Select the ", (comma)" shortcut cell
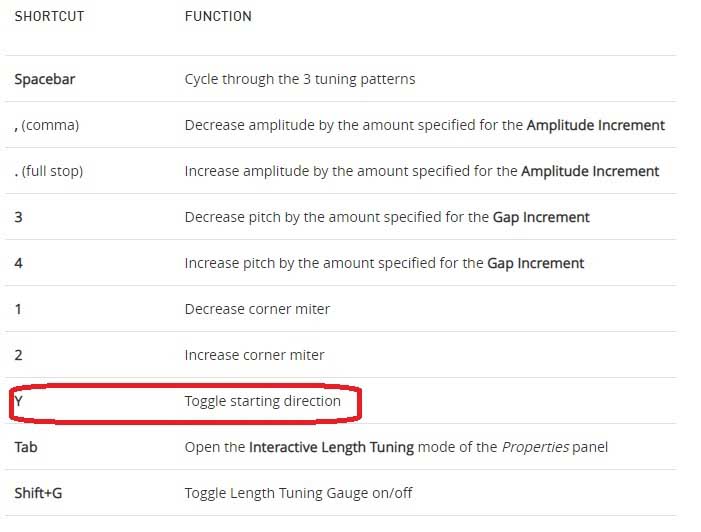This screenshot has width=701, height=532. point(46,125)
